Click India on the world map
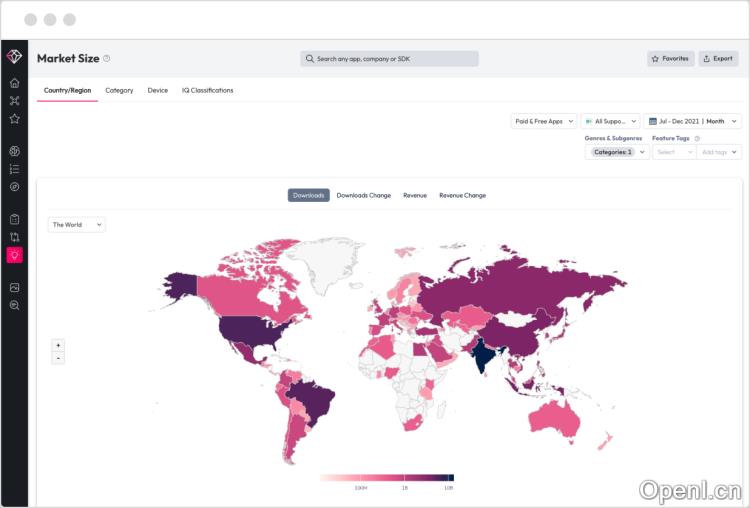This screenshot has height=508, width=750. 483,356
